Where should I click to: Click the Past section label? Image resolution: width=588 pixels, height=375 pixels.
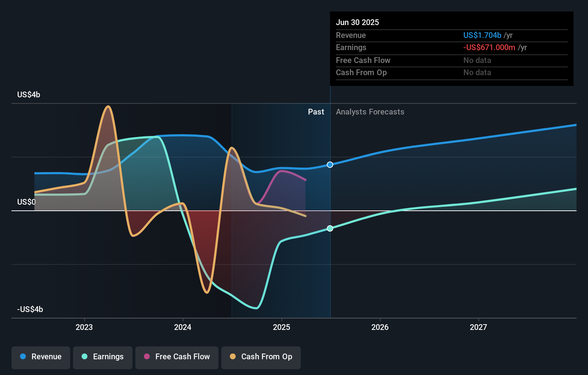tap(316, 112)
